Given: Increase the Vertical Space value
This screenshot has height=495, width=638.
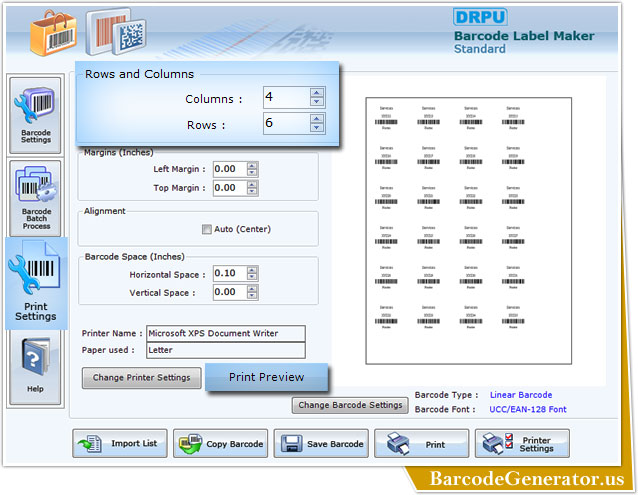Looking at the screenshot, I should point(252,288).
